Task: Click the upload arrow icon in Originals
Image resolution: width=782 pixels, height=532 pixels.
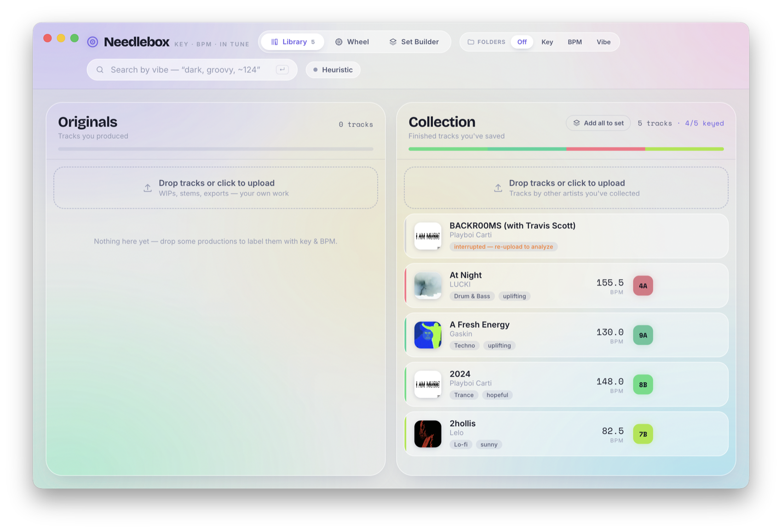Action: pyautogui.click(x=147, y=188)
